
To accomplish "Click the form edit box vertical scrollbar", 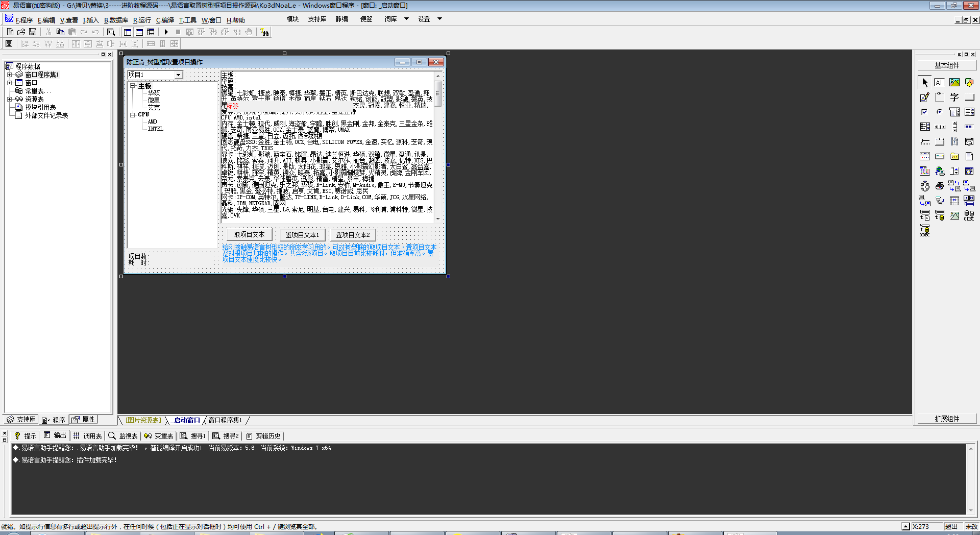I will (x=438, y=147).
